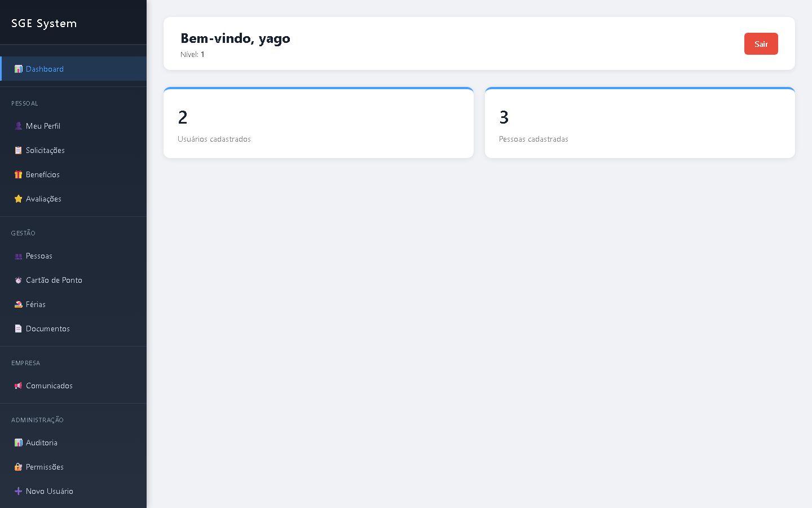Screen dimensions: 812x508
Task: Open the Documentos menu item
Action: pos(48,329)
